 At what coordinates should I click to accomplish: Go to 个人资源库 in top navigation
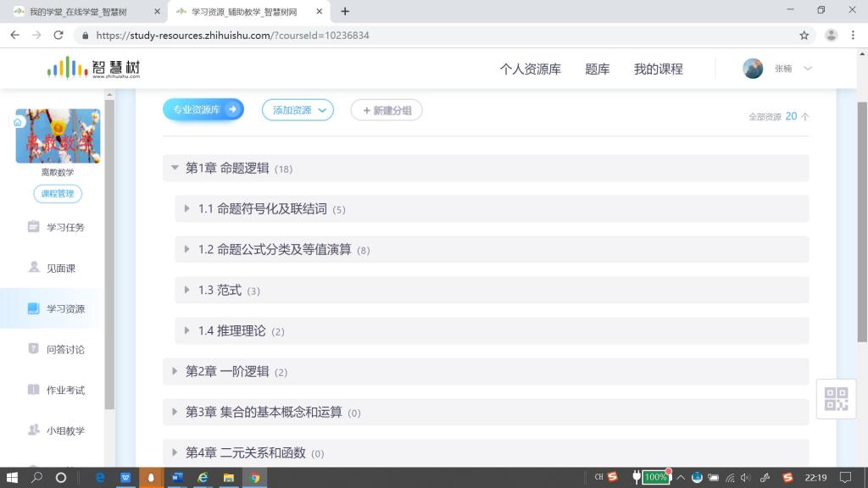530,69
